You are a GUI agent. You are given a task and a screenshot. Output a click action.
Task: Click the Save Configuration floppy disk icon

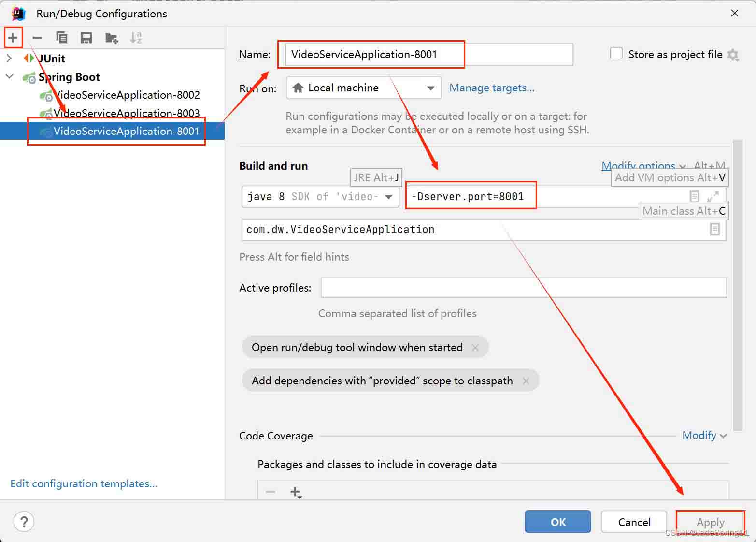(x=86, y=38)
